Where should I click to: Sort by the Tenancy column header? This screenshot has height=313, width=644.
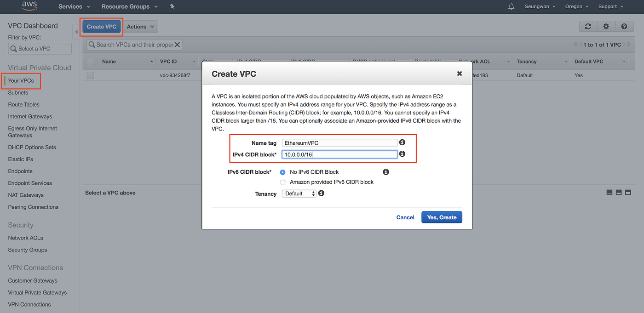[527, 62]
